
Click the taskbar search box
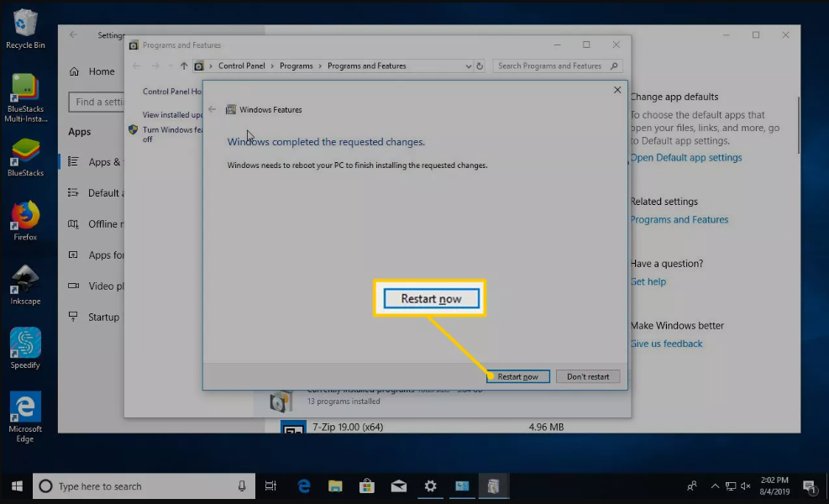[x=144, y=486]
